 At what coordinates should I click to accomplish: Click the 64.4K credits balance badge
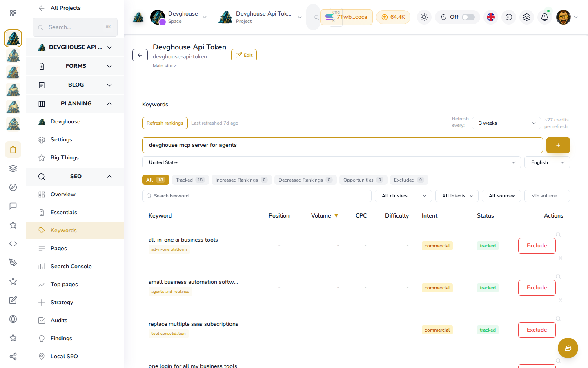point(393,17)
